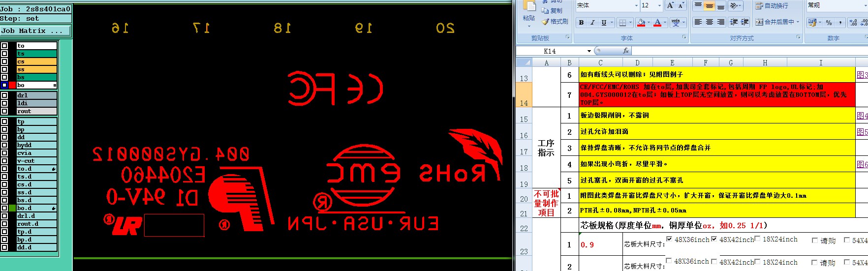The height and width of the screenshot is (271, 868).
Task: Click the text Orientation icon
Action: [x=734, y=6]
